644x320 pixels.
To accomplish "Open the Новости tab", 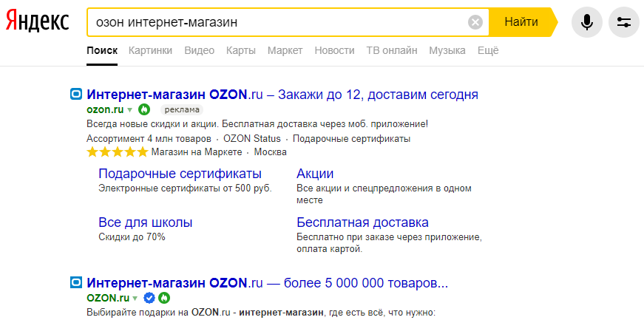I will [x=334, y=50].
